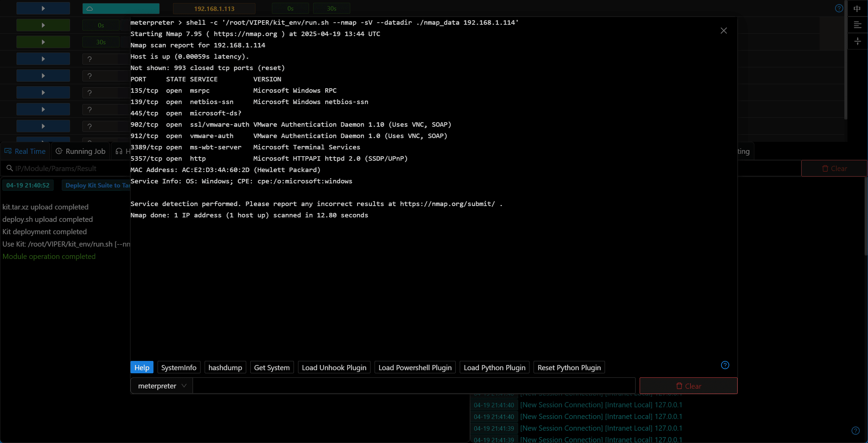Switch interface language with the 中 toggle
The image size is (868, 443).
coord(857,9)
